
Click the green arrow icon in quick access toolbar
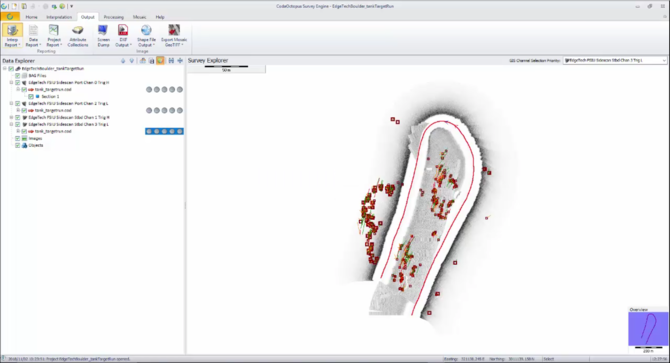coord(54,6)
